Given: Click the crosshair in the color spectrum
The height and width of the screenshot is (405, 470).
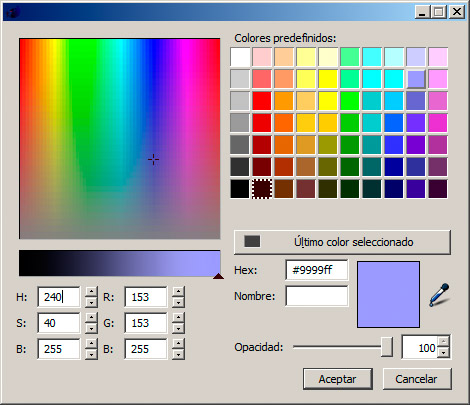Looking at the screenshot, I should click(x=153, y=160).
